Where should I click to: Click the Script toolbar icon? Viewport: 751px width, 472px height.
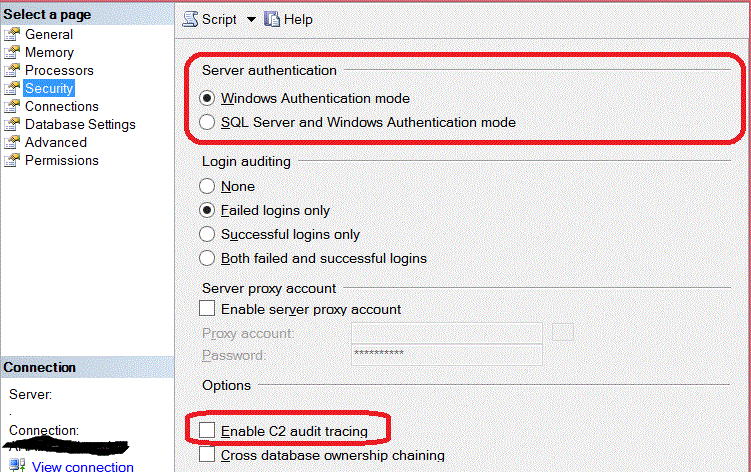(191, 19)
